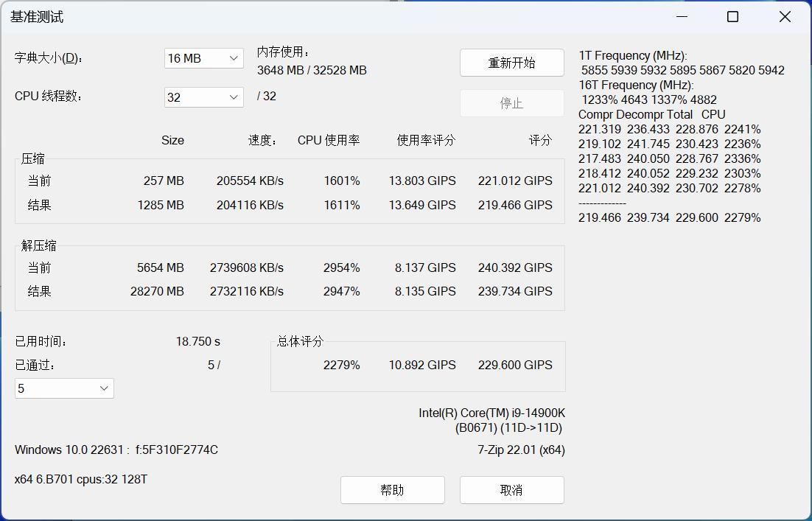
Task: Select the 240.392 GIPS decompression current rating
Action: (515, 268)
